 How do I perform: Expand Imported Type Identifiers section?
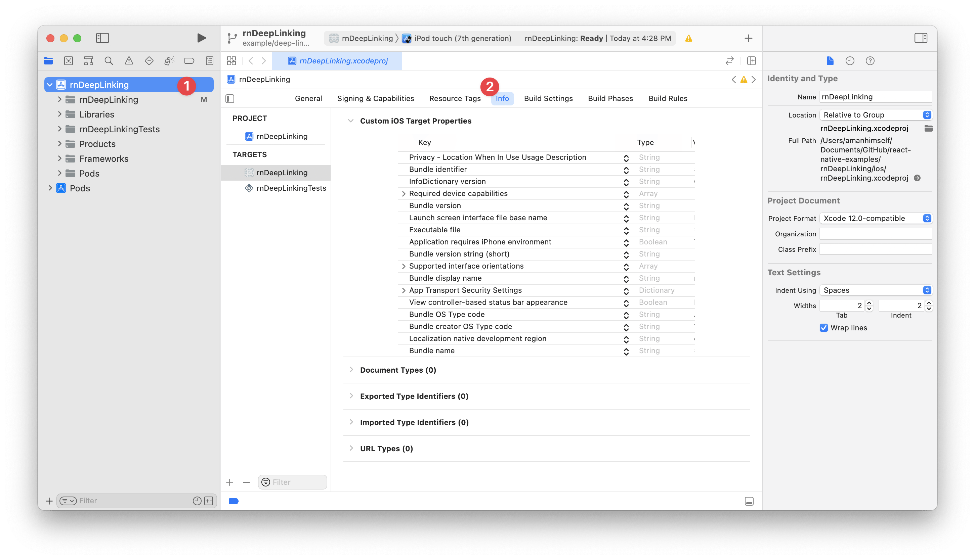coord(351,422)
